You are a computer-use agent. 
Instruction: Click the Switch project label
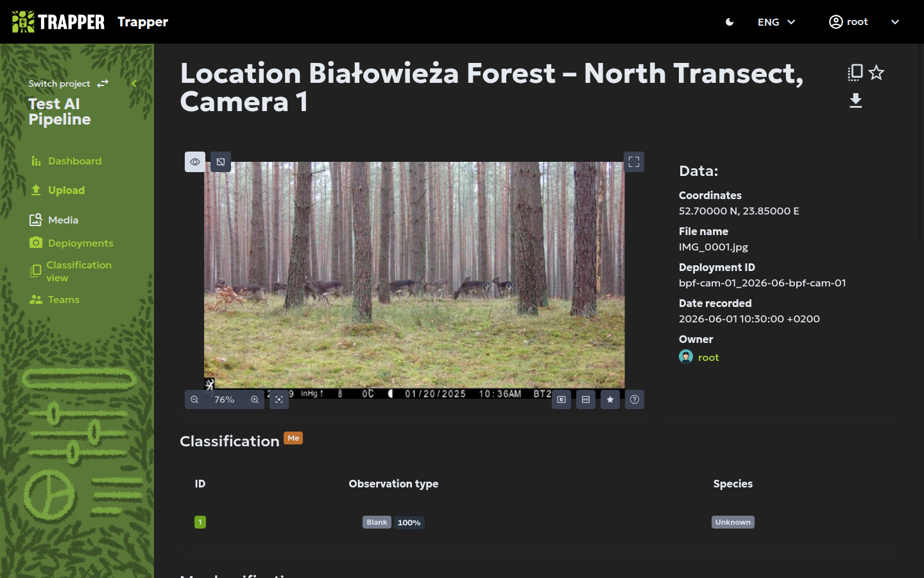(x=59, y=83)
